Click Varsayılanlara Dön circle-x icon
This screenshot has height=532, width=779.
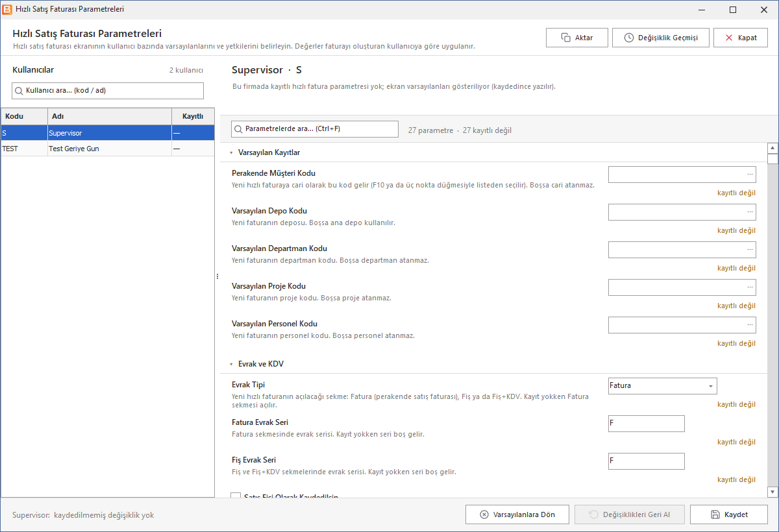[484, 514]
